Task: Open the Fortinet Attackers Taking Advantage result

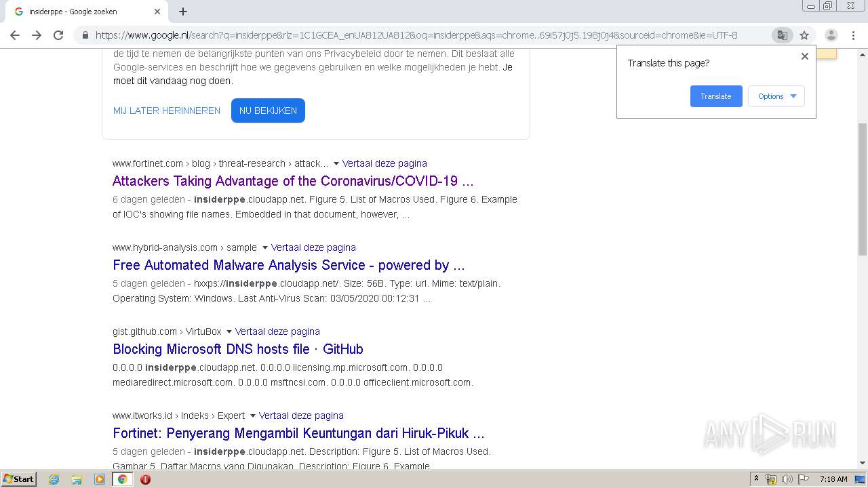Action: pos(293,181)
